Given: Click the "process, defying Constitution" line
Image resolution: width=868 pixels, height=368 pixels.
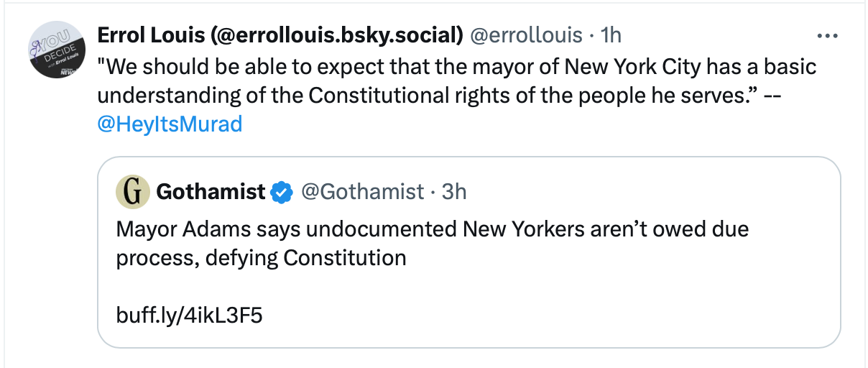Looking at the screenshot, I should (x=261, y=257).
